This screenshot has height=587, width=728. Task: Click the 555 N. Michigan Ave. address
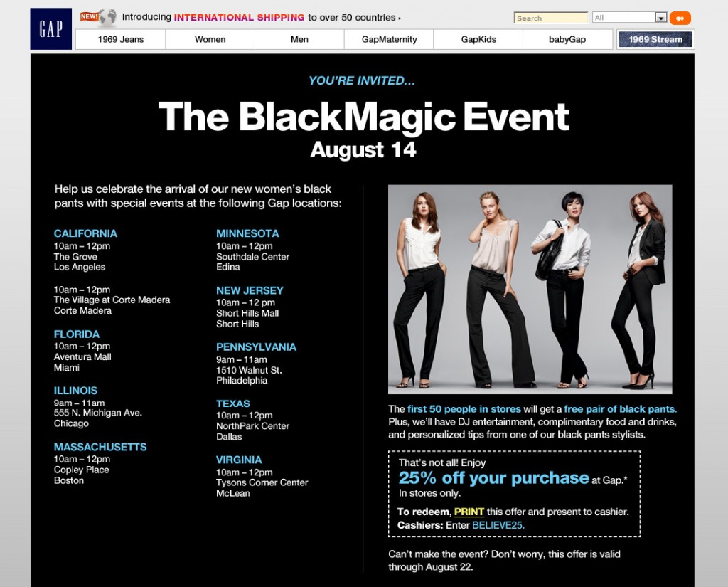pos(98,413)
